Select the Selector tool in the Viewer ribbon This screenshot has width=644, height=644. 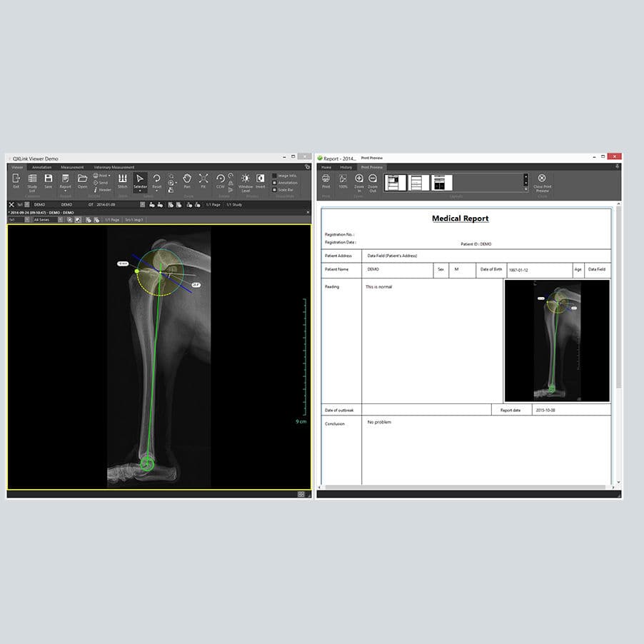tap(140, 179)
